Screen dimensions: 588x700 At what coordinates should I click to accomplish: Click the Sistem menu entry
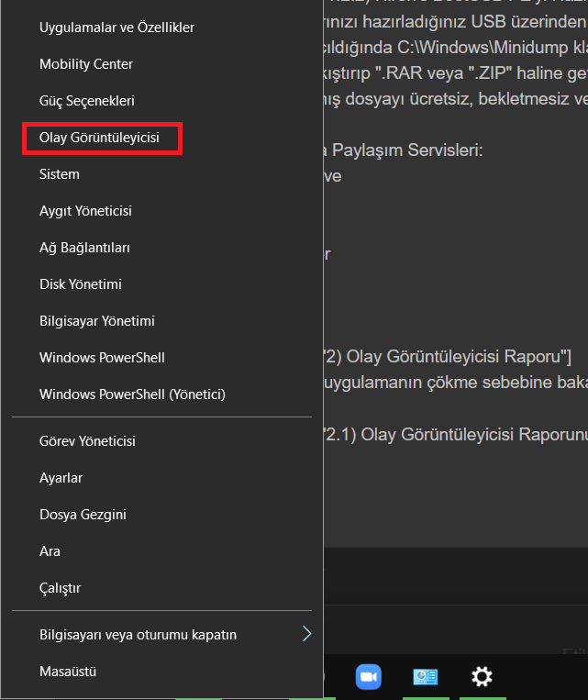pyautogui.click(x=60, y=174)
